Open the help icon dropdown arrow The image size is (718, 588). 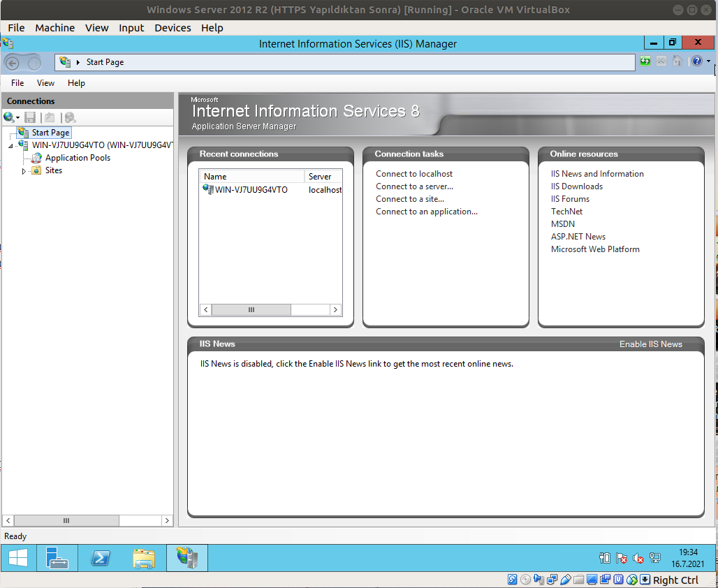(x=708, y=61)
